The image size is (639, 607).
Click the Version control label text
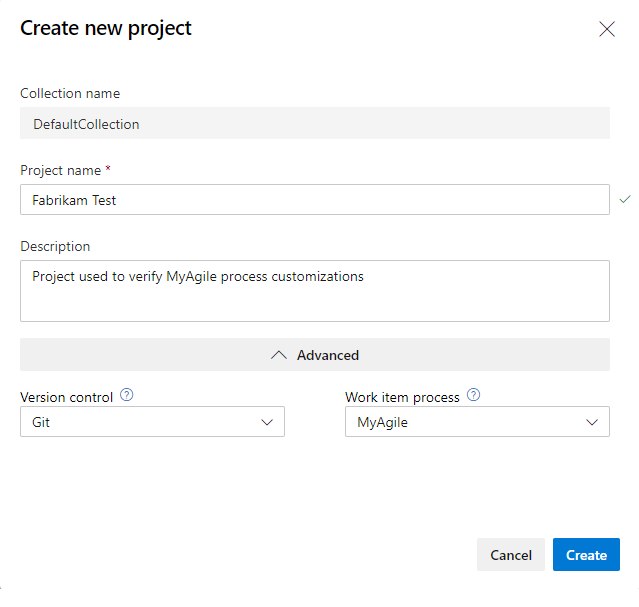coord(66,397)
